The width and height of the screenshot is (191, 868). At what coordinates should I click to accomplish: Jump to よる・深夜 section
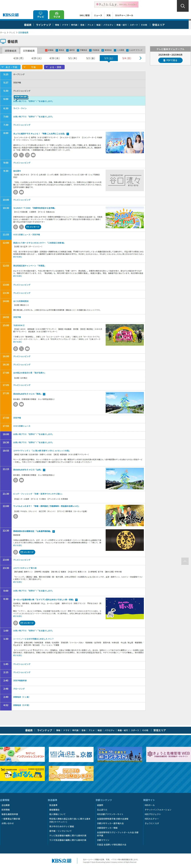pyautogui.click(x=54, y=67)
